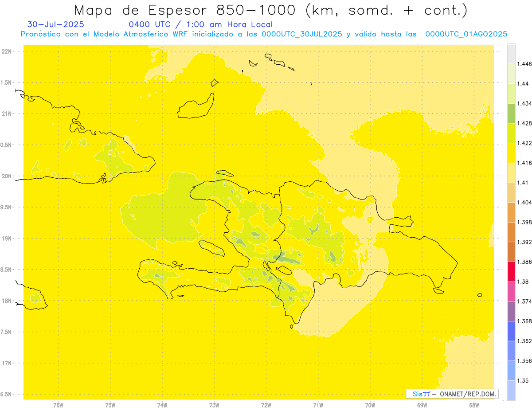Screen dimensions: 532x411
Task: Click the 'Sis — ONAMET/REP.DOM.' credit box
Action: [452, 394]
